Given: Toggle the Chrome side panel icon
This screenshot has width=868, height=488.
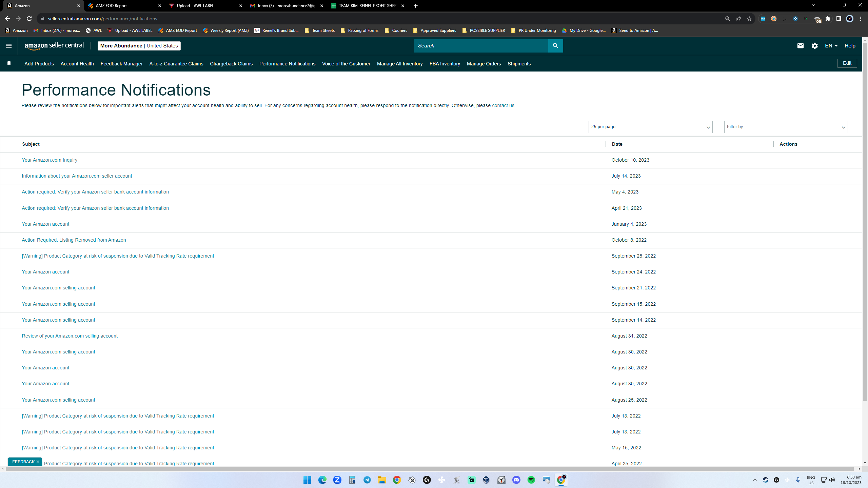Looking at the screenshot, I should [x=839, y=19].
